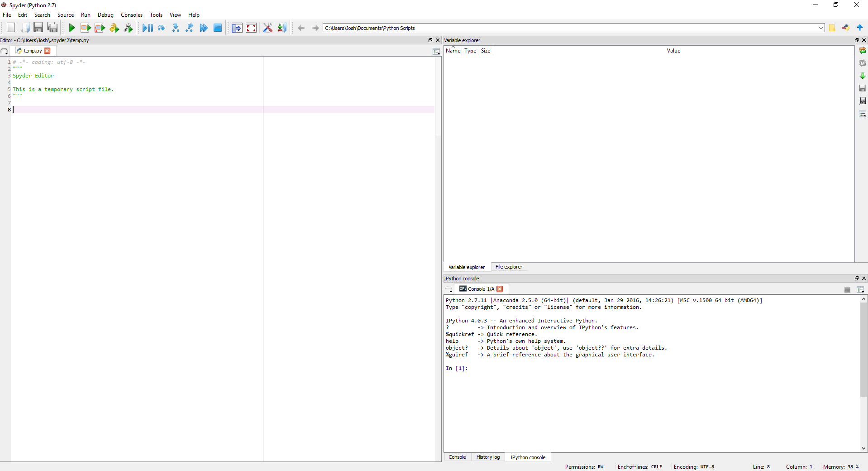Image resolution: width=868 pixels, height=471 pixels.
Task: Sort variables by the Size column header
Action: 485,51
